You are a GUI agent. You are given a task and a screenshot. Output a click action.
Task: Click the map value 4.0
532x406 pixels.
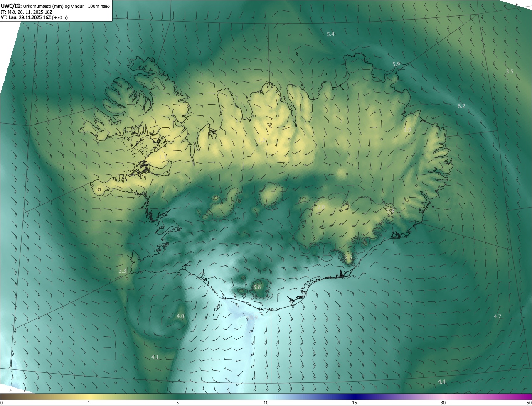click(x=180, y=316)
